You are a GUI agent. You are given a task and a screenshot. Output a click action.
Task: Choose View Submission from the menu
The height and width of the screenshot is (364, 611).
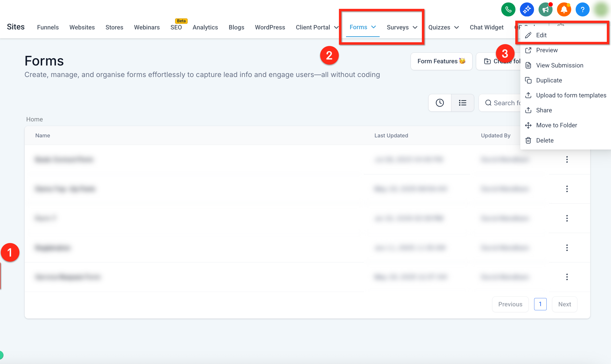click(x=565, y=65)
